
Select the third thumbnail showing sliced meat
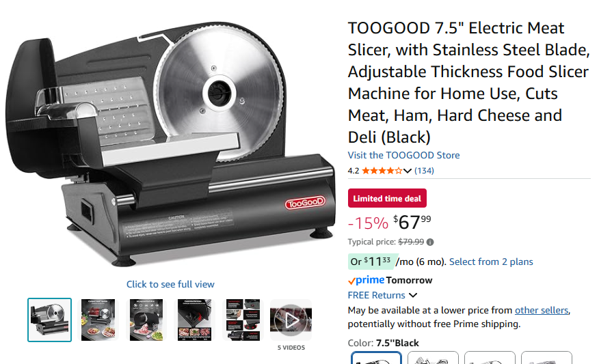tap(146, 320)
